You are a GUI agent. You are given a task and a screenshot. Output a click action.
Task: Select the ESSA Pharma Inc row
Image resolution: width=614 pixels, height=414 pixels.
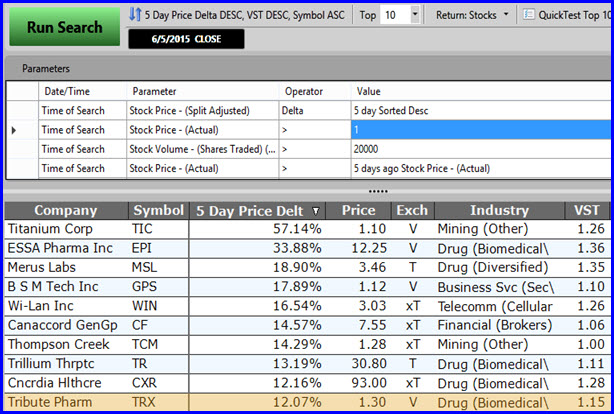tap(307, 248)
